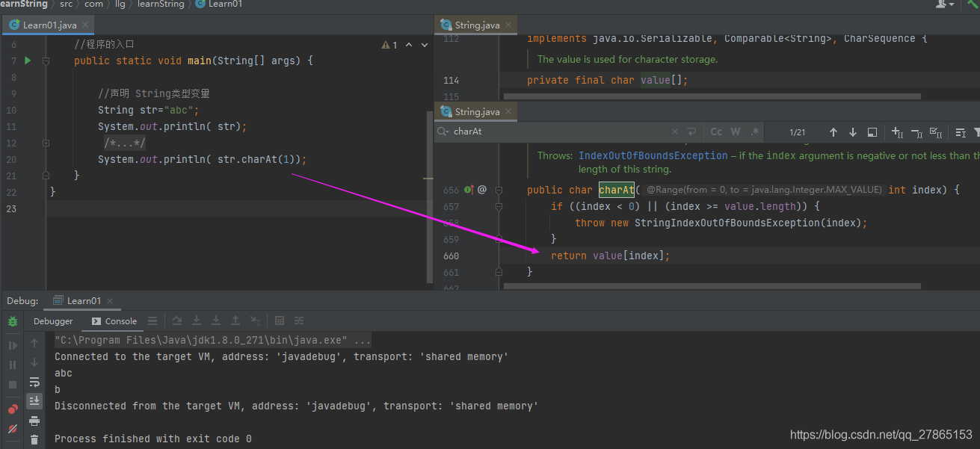Image resolution: width=980 pixels, height=449 pixels.
Task: Collapse the main method fold marker
Action: (x=46, y=61)
